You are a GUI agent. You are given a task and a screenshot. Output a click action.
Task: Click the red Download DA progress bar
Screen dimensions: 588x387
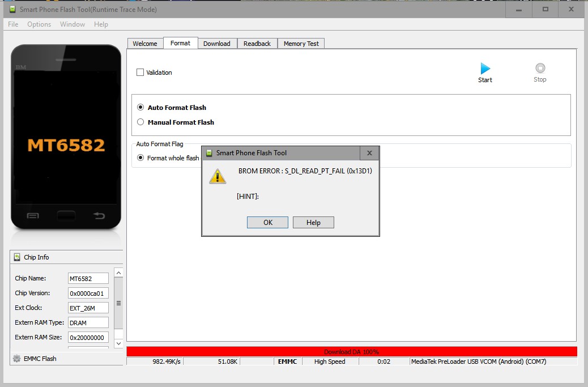[x=351, y=352]
